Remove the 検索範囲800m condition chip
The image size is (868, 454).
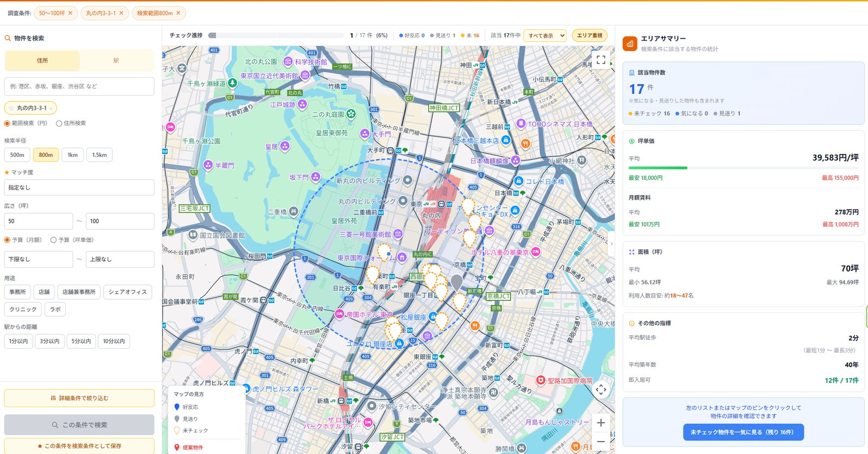178,13
